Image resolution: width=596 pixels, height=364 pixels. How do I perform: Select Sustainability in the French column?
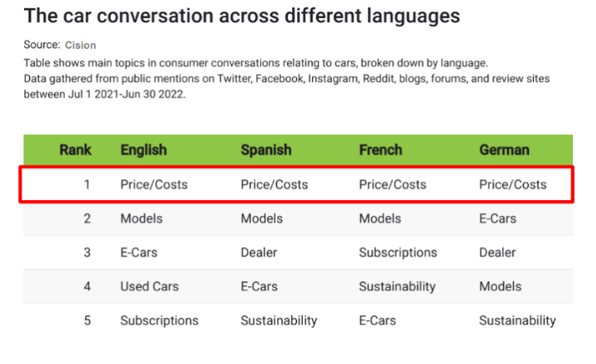pyautogui.click(x=397, y=286)
